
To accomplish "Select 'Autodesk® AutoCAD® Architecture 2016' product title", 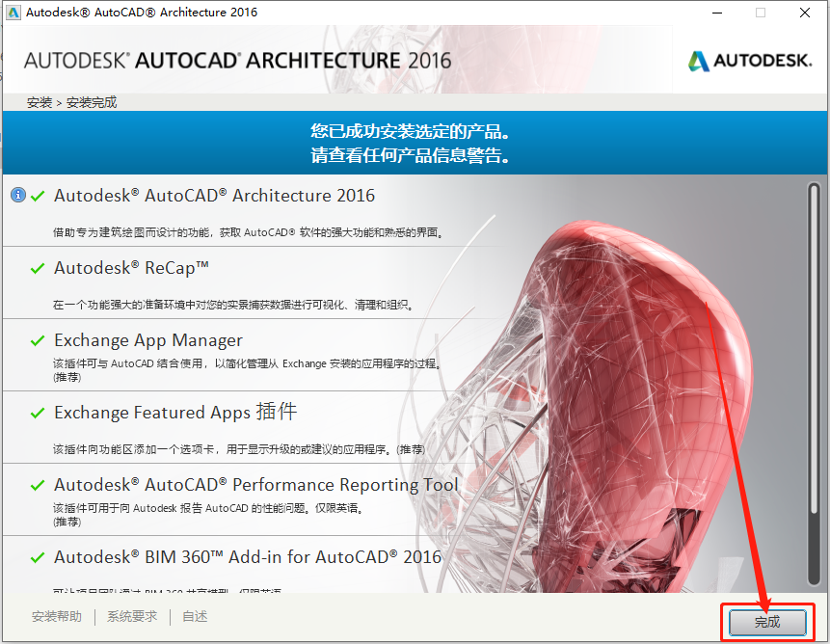I will [214, 196].
